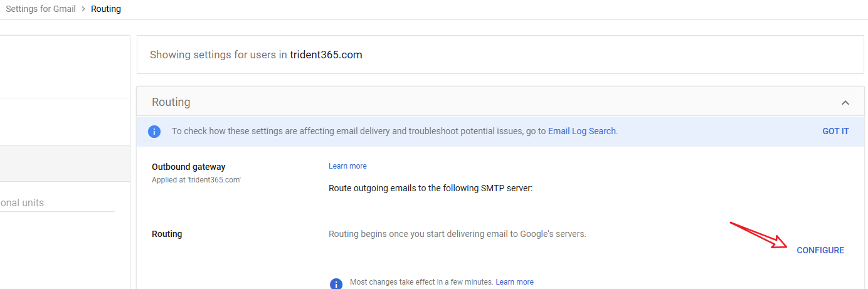The height and width of the screenshot is (289, 868).
Task: Dismiss the banner with GOT IT
Action: tap(835, 132)
